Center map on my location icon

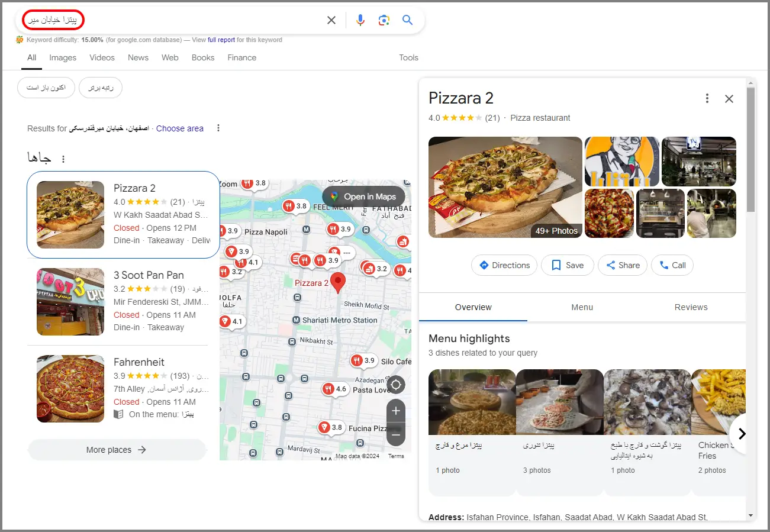pos(396,385)
